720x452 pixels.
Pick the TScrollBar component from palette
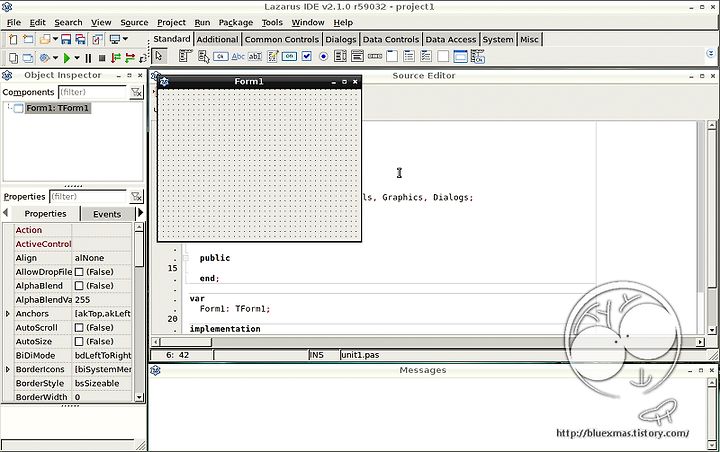375,56
